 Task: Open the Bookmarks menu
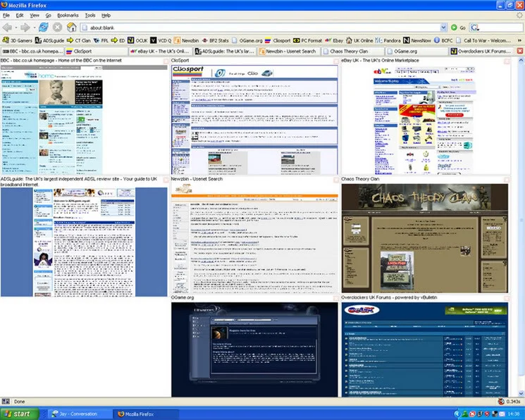[68, 16]
